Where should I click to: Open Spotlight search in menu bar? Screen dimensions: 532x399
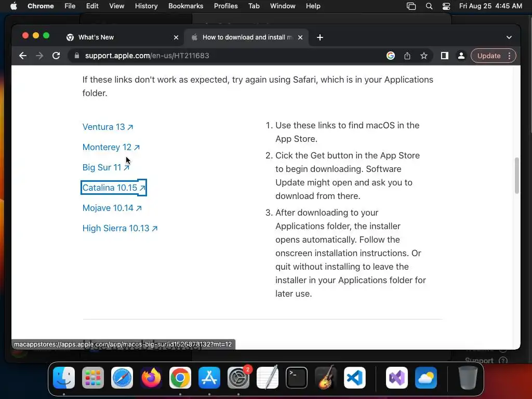[429, 6]
